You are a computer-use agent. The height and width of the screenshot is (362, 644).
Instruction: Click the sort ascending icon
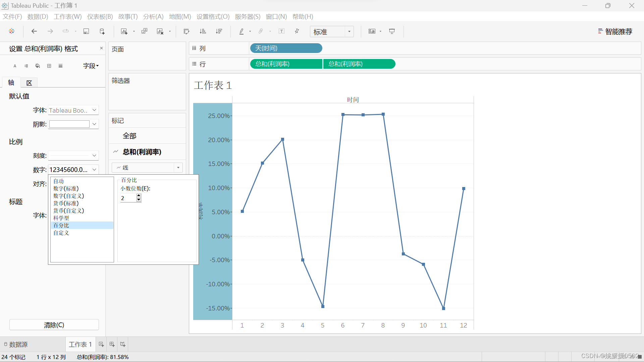[x=203, y=31]
